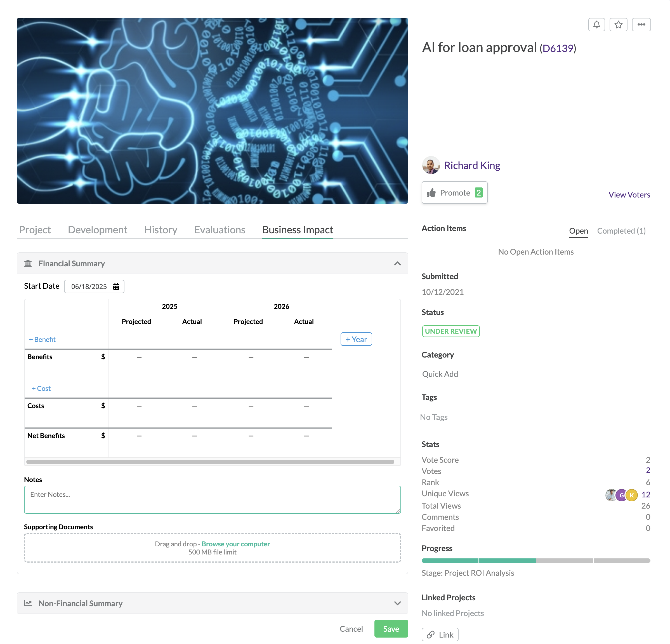The image size is (670, 644).
Task: Open the Start Date calendar picker icon
Action: click(x=116, y=286)
